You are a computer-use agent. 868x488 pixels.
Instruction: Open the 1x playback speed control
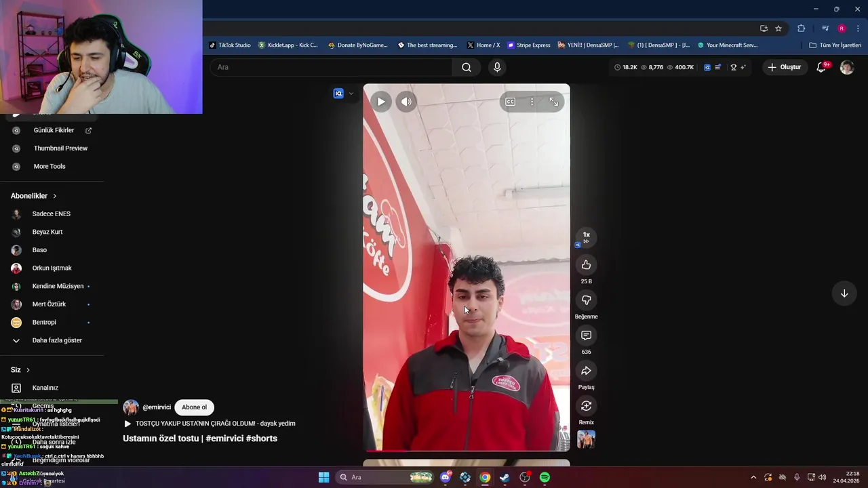pyautogui.click(x=587, y=237)
